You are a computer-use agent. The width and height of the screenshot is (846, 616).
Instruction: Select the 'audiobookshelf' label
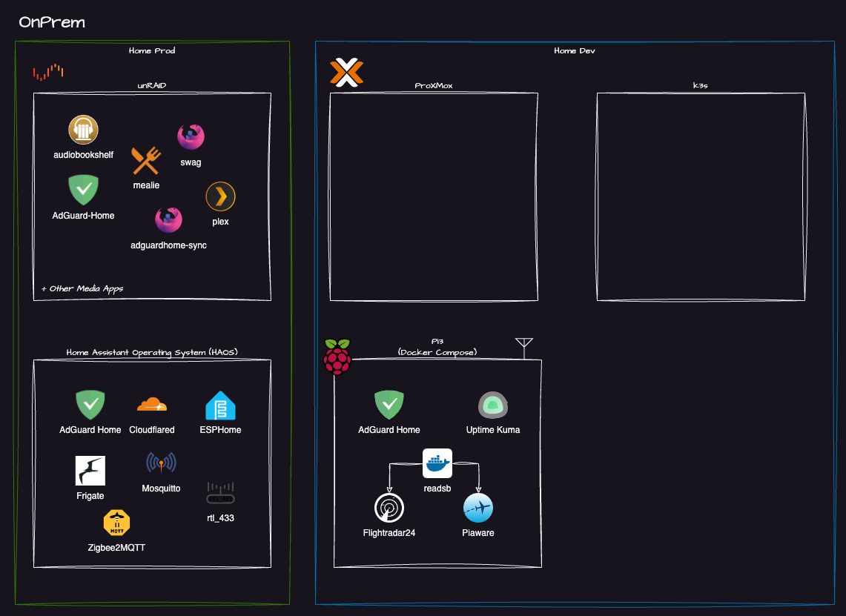83,155
